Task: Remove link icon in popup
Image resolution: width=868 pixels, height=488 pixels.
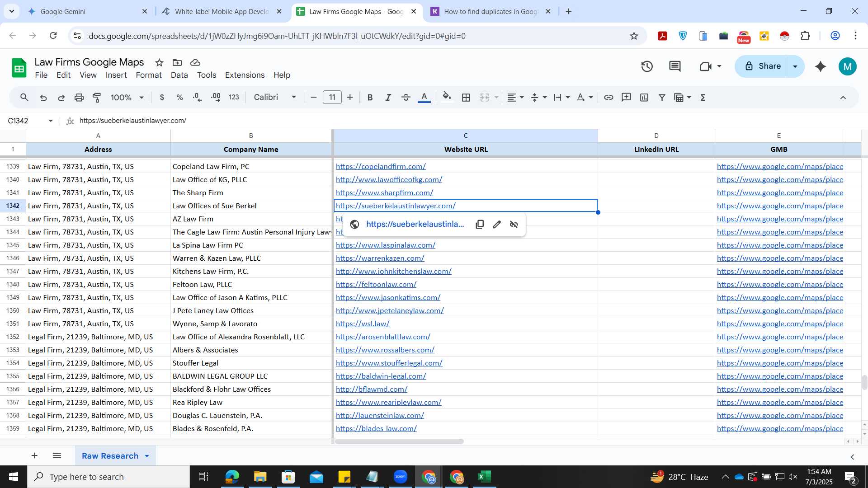Action: click(514, 225)
